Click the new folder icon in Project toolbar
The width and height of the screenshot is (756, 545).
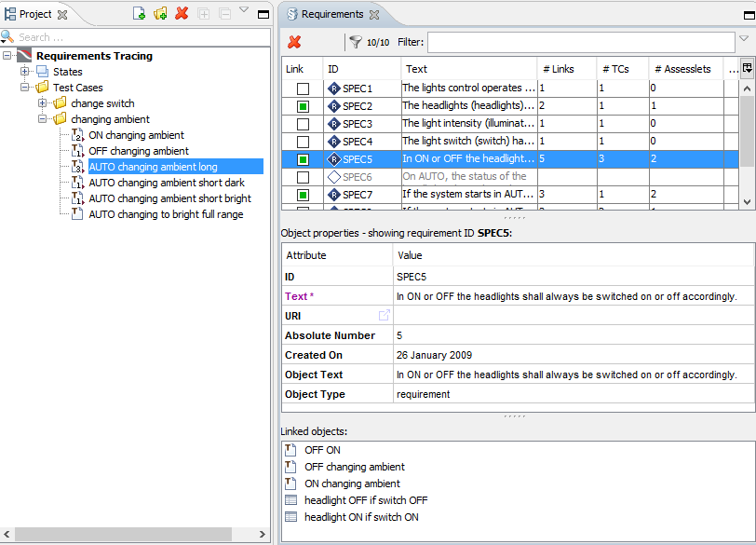click(x=160, y=13)
